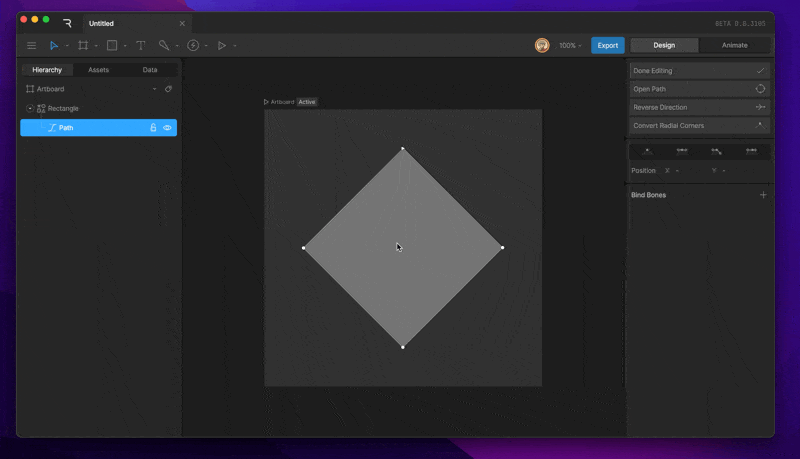Click Convert Radial Corners

699,125
